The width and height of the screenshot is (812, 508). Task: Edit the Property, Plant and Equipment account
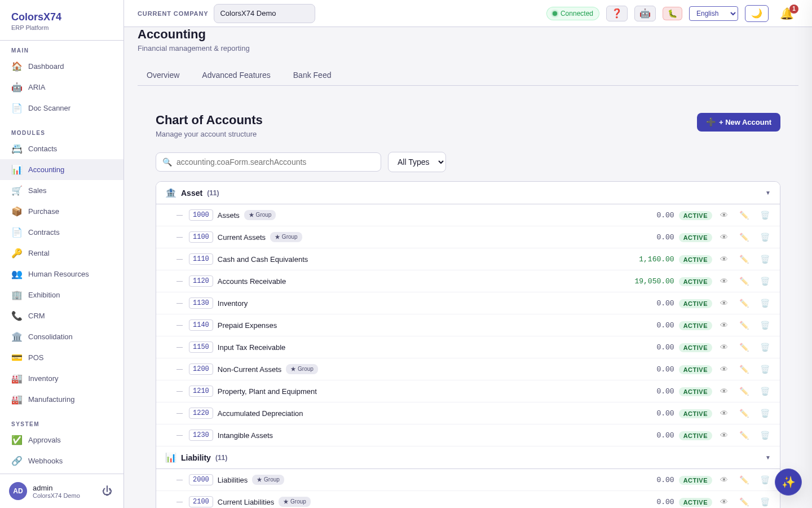click(744, 391)
